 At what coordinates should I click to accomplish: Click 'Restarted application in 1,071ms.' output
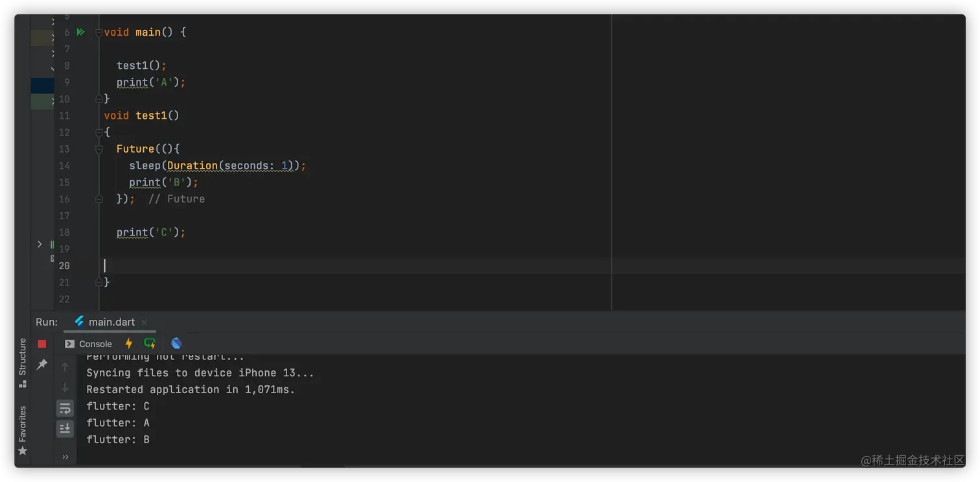(x=191, y=390)
